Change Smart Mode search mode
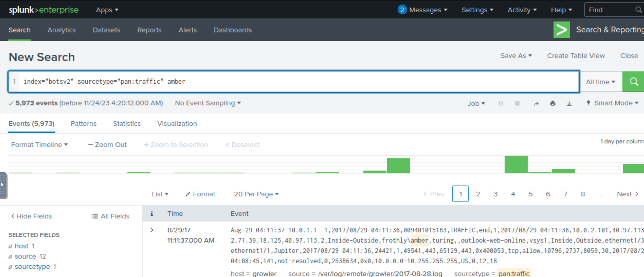 point(612,103)
